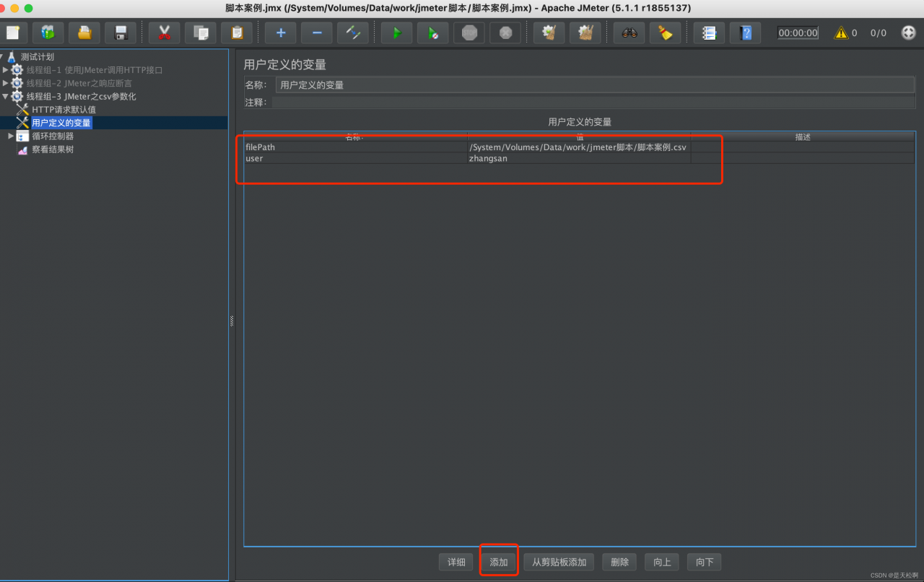
Task: Select 循环控制器 in the tree
Action: (53, 136)
